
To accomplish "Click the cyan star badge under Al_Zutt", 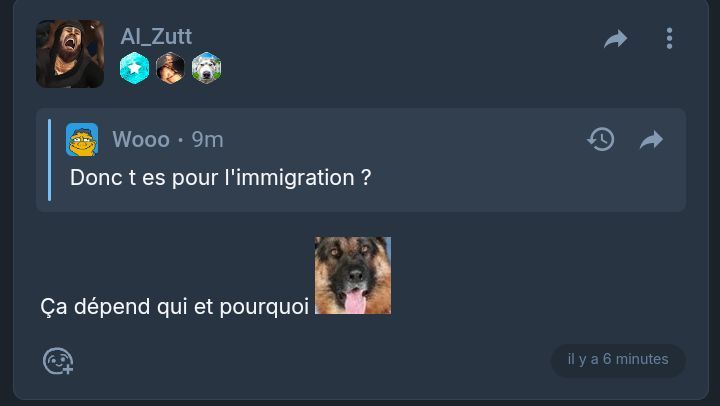I will [135, 68].
